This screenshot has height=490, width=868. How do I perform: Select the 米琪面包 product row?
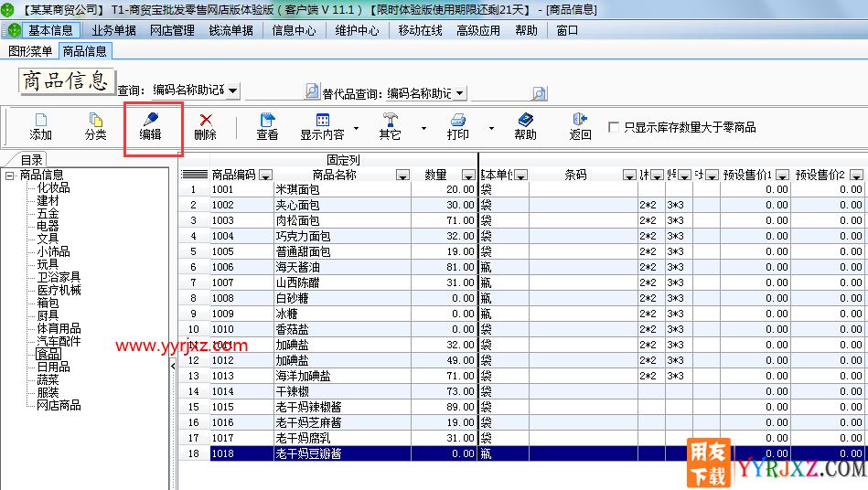[521, 190]
